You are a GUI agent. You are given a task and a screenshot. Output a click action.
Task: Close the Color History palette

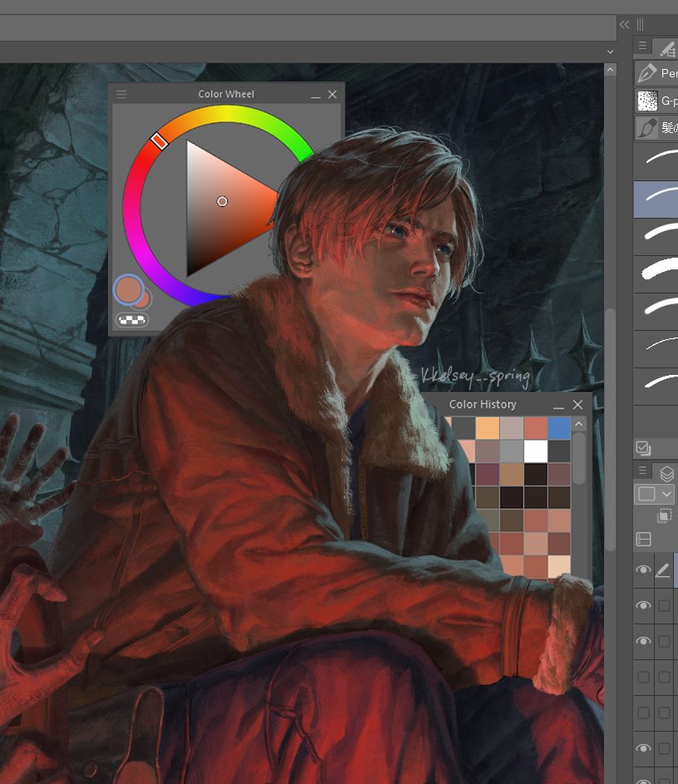[577, 405]
